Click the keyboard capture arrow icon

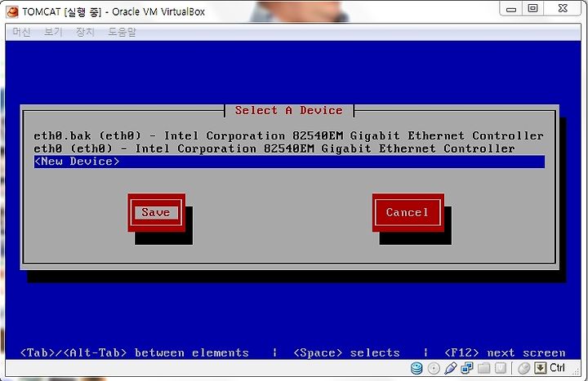click(541, 368)
